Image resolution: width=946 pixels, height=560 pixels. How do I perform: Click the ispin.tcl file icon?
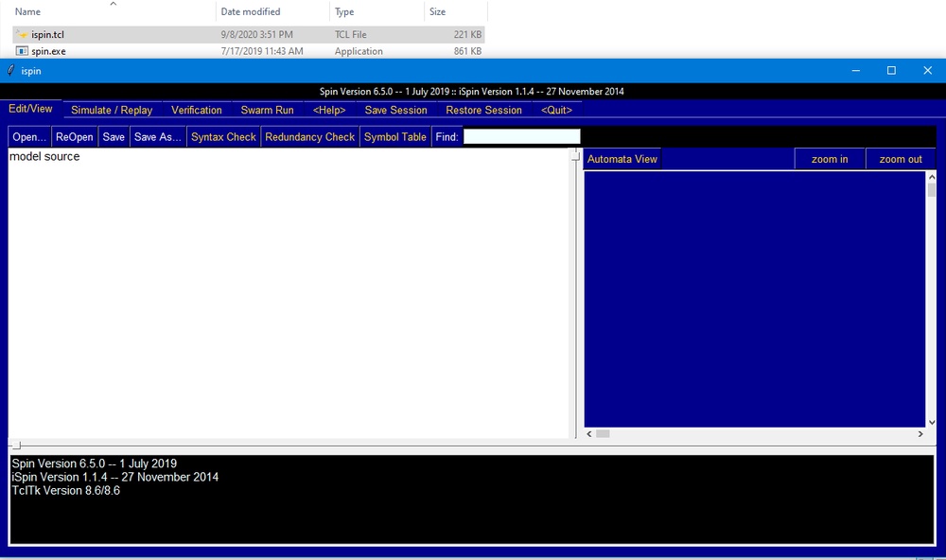(x=22, y=34)
